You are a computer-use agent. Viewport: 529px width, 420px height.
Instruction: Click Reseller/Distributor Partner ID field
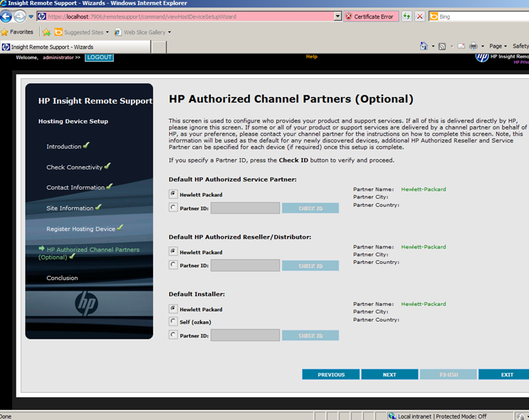(245, 266)
